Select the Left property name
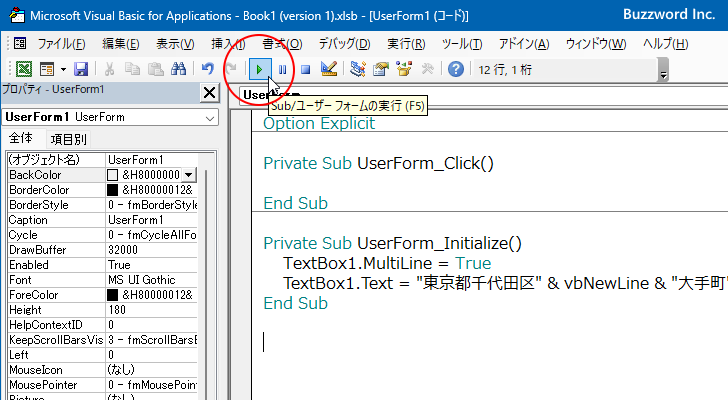 [56, 355]
